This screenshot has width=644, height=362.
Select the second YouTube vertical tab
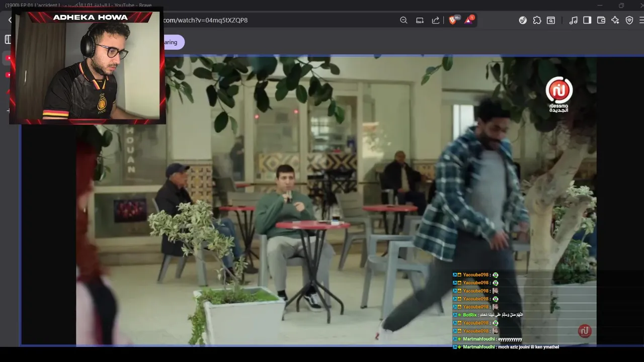point(8,75)
